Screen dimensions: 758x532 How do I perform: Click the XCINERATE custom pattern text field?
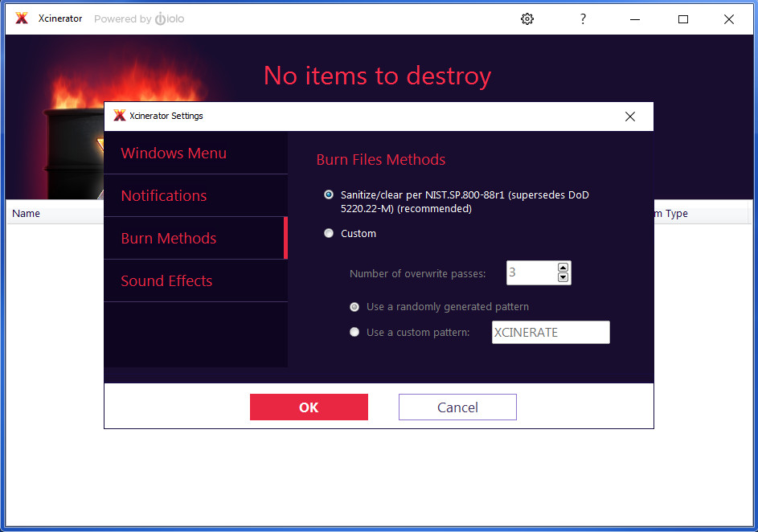click(x=551, y=332)
